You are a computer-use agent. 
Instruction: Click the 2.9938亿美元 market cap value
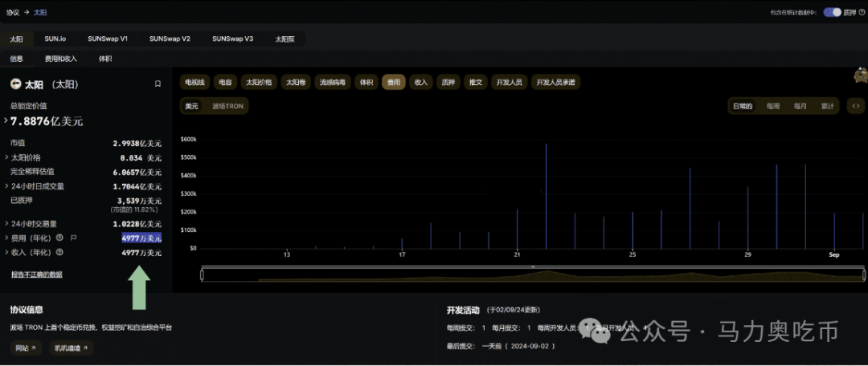coord(137,144)
